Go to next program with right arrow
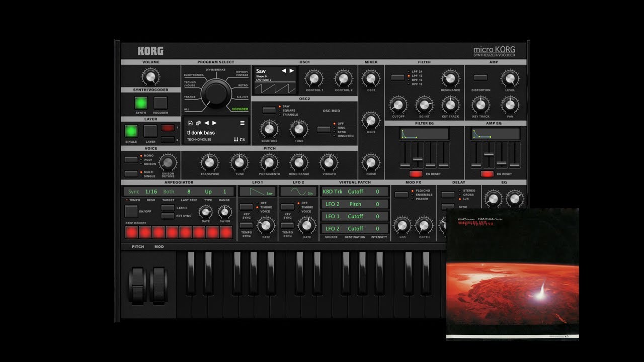The image size is (644, 362). click(x=214, y=123)
